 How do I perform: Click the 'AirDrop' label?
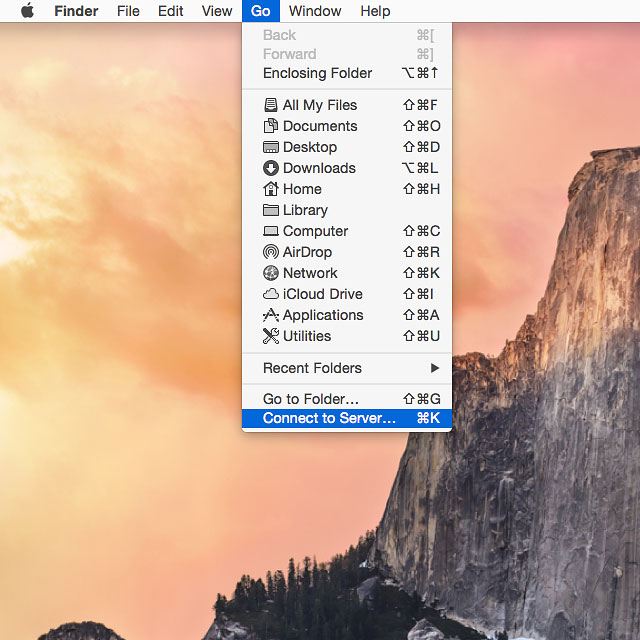coord(307,252)
